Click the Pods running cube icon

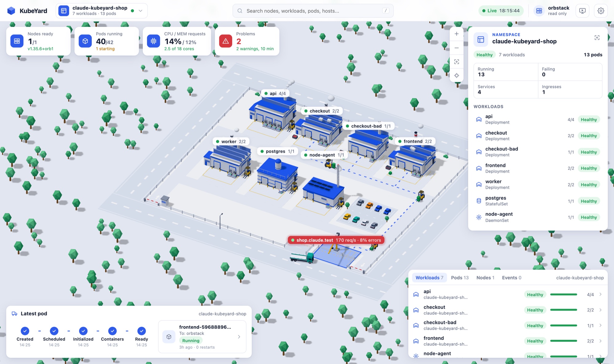point(85,41)
